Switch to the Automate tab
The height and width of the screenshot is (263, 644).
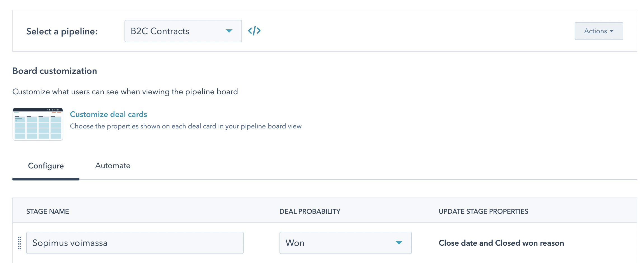tap(113, 166)
